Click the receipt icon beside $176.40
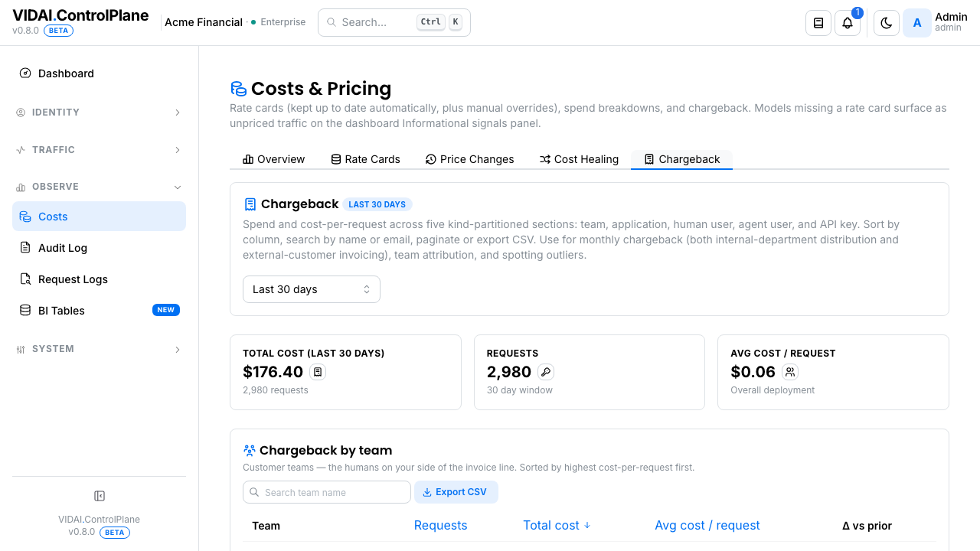The height and width of the screenshot is (551, 980). tap(318, 372)
